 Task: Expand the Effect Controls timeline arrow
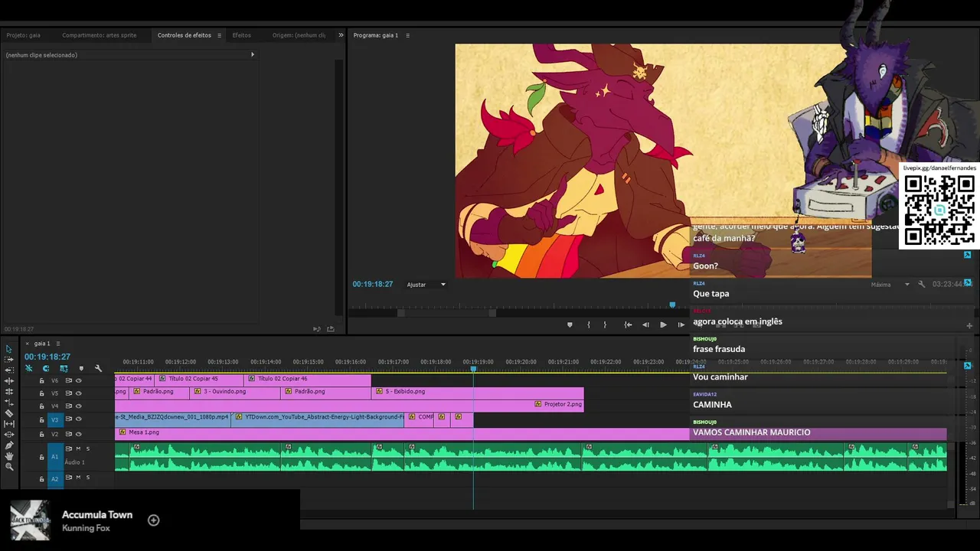[x=253, y=54]
